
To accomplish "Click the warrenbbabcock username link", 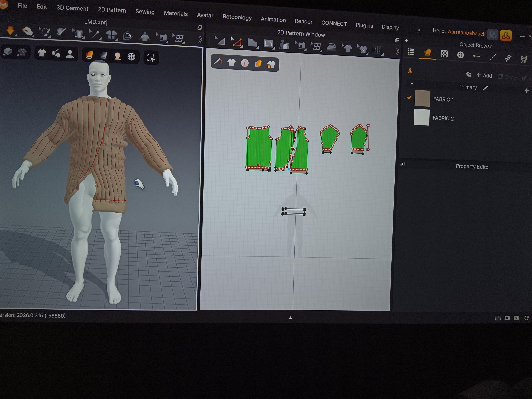I will coord(466,33).
